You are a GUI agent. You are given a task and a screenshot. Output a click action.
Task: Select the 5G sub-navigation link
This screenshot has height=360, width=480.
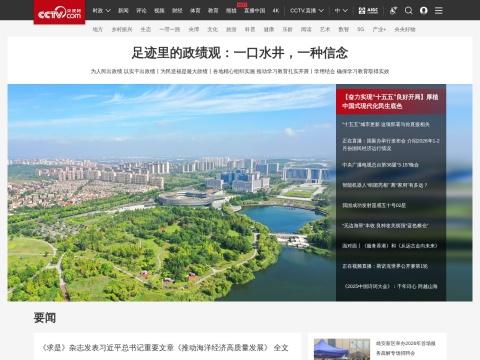pyautogui.click(x=361, y=29)
